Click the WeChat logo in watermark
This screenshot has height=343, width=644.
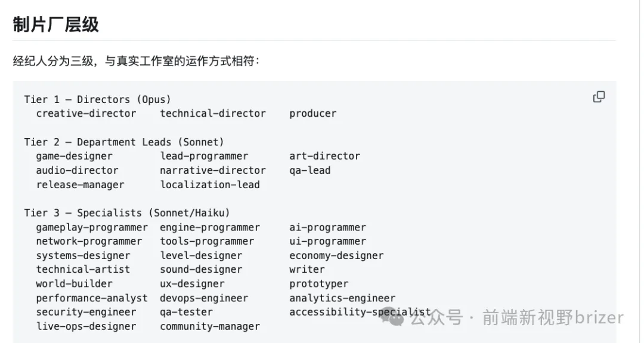(x=392, y=317)
